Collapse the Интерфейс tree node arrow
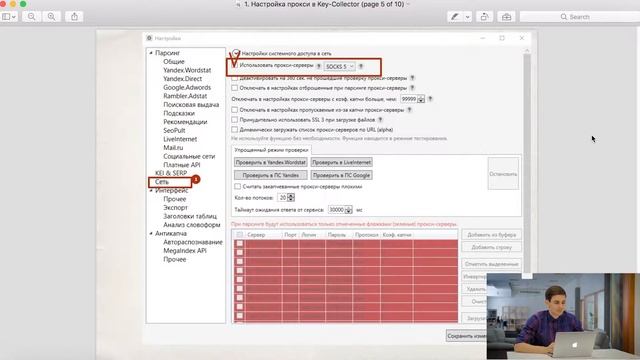 coord(151,191)
